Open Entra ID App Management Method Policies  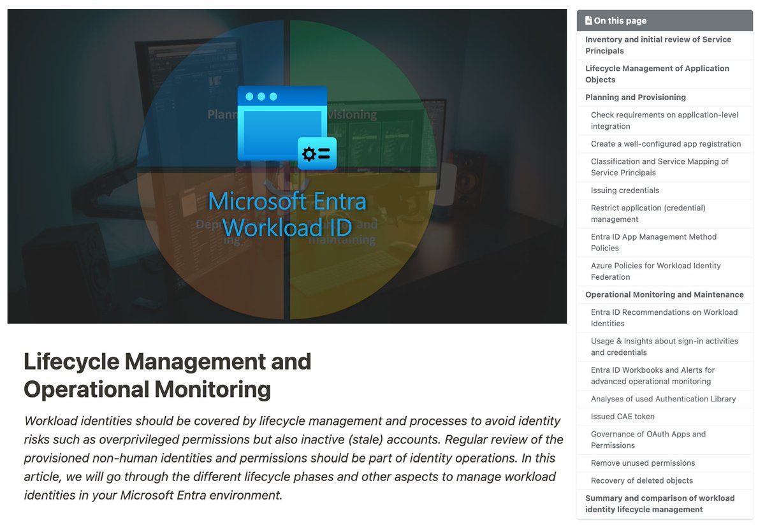[665, 242]
